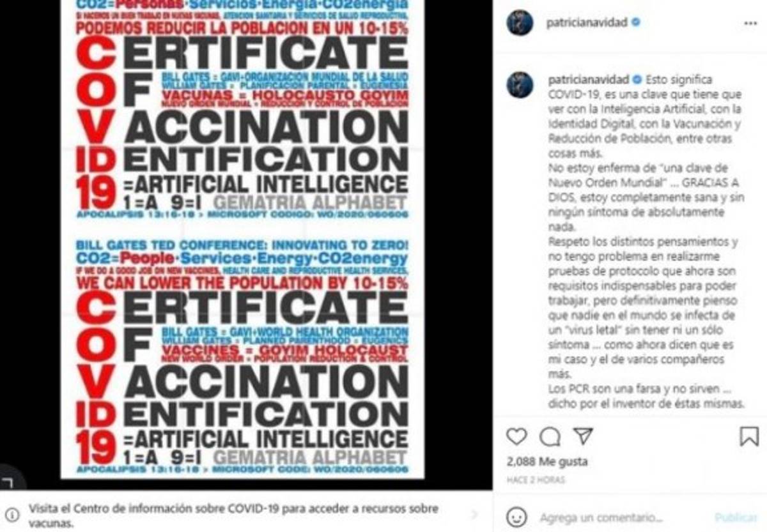Click the posted COVID-19 poster image
Screen dimensions: 767x532
point(242,239)
